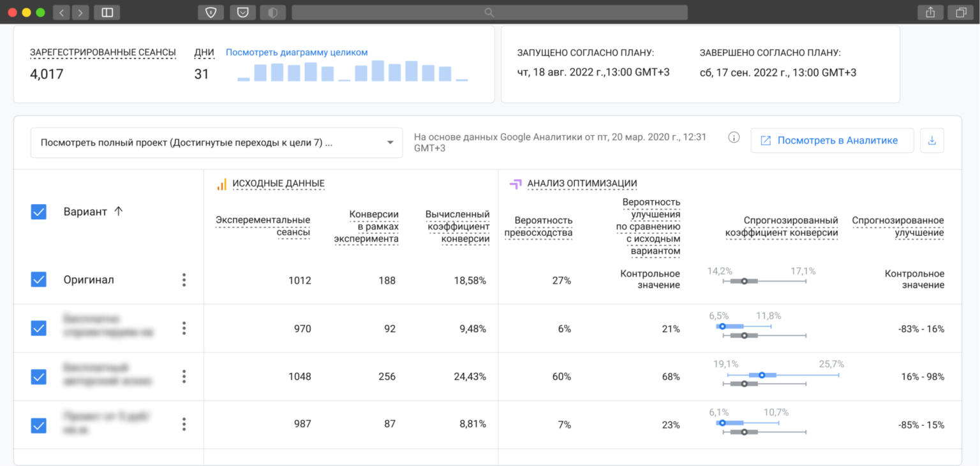Click Посмотреть в Аналитике button
This screenshot has width=980, height=466.
(832, 140)
